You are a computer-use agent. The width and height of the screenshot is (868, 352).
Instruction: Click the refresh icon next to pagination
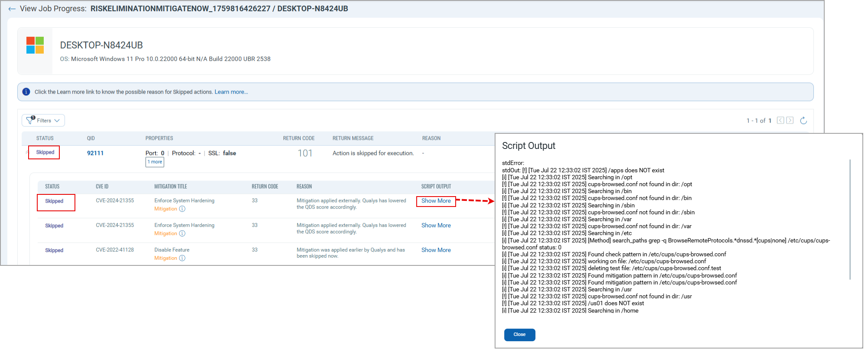[x=803, y=120]
